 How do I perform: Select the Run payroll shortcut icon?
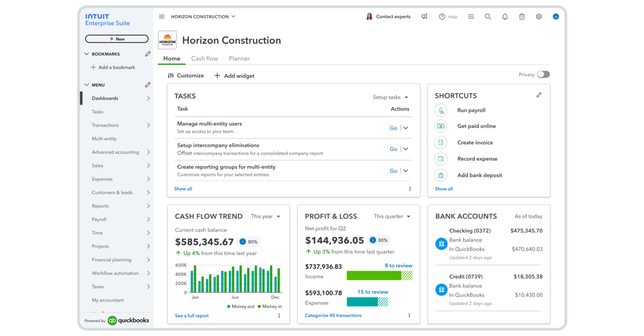[441, 109]
